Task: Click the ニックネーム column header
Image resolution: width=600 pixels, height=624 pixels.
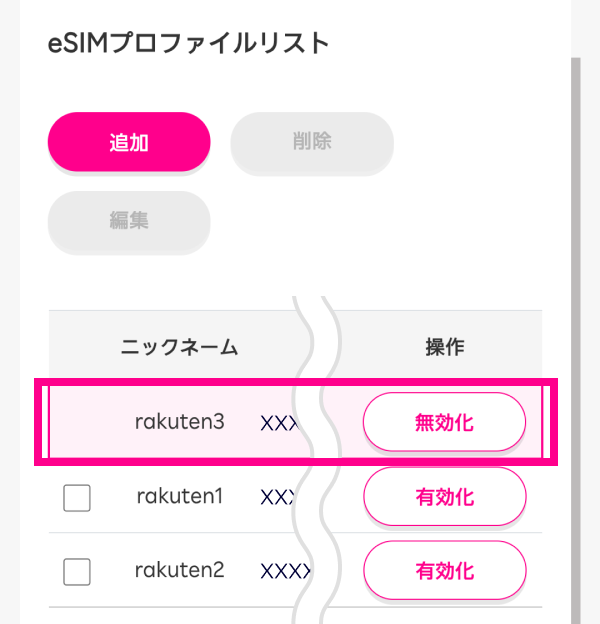Action: coord(180,347)
